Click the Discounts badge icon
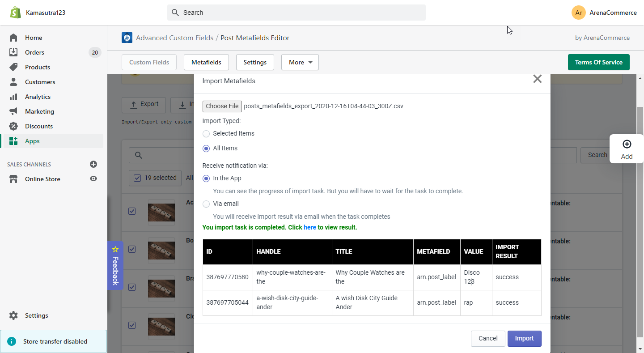Viewport: 644px width, 353px height. [13, 126]
